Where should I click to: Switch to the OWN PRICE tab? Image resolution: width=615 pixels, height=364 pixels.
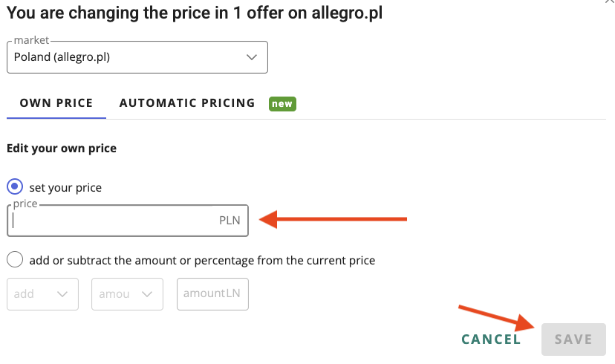(56, 103)
